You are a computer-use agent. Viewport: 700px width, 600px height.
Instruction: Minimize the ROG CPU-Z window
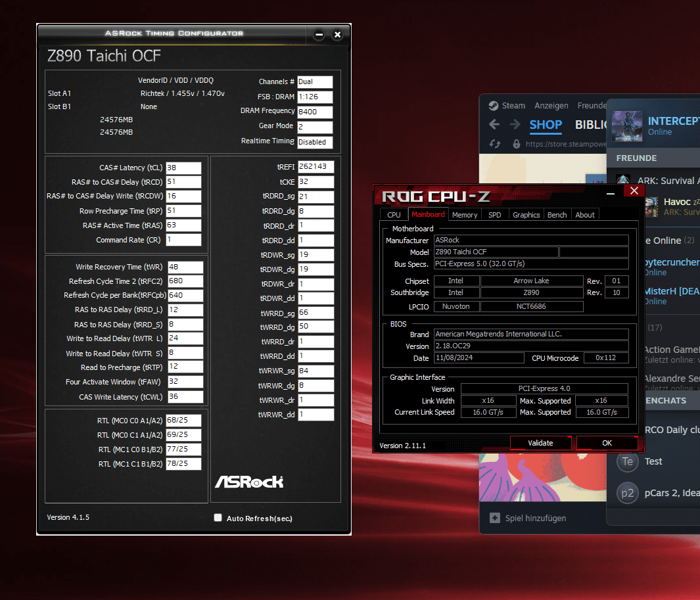(610, 193)
